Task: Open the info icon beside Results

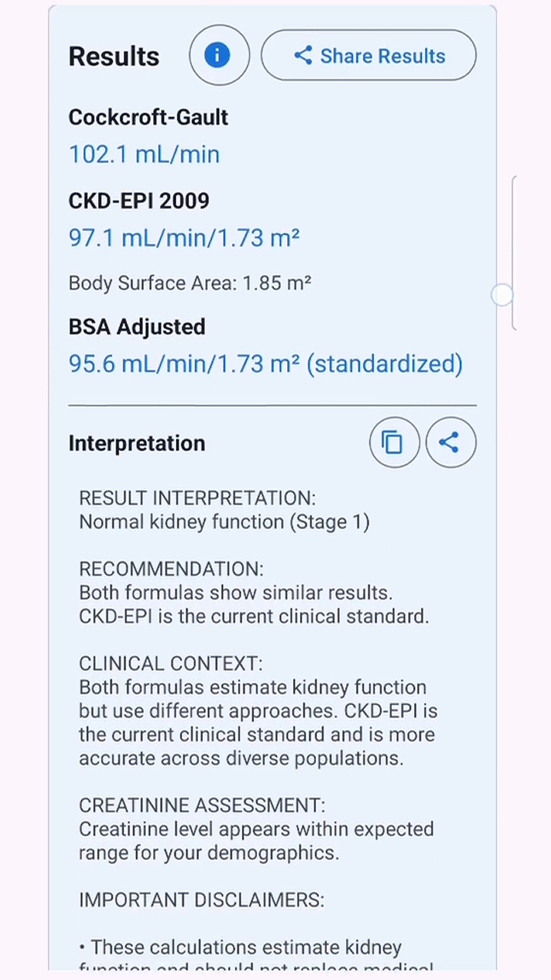Action: click(219, 55)
